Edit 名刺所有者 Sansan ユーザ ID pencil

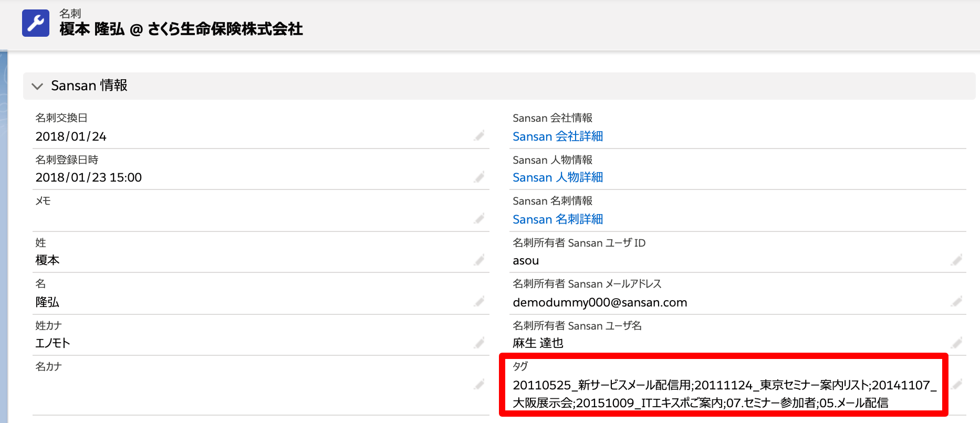(956, 260)
